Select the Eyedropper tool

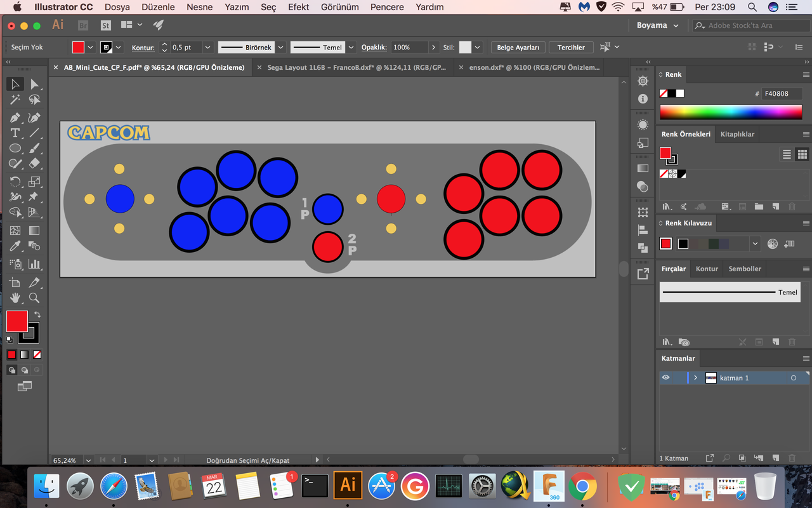(x=15, y=246)
